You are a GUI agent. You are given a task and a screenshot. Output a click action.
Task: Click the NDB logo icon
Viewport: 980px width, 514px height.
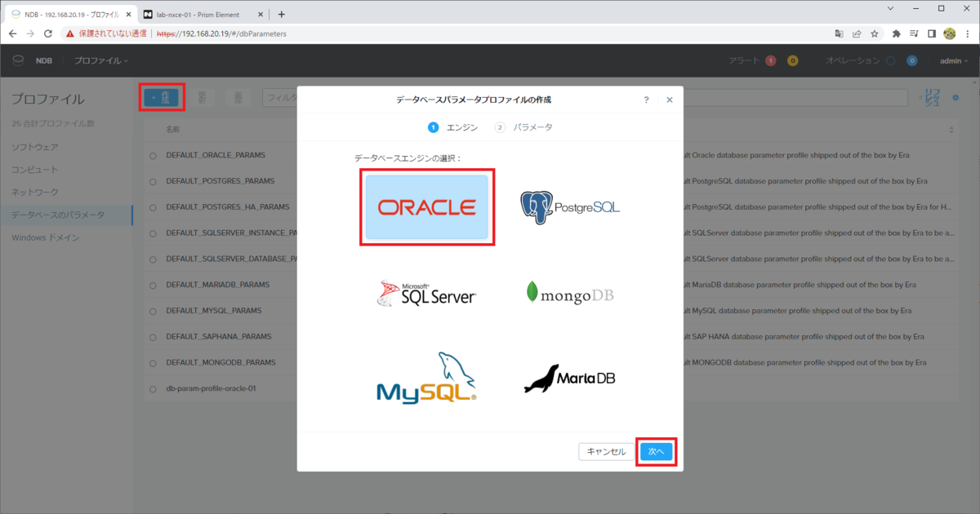pos(19,60)
